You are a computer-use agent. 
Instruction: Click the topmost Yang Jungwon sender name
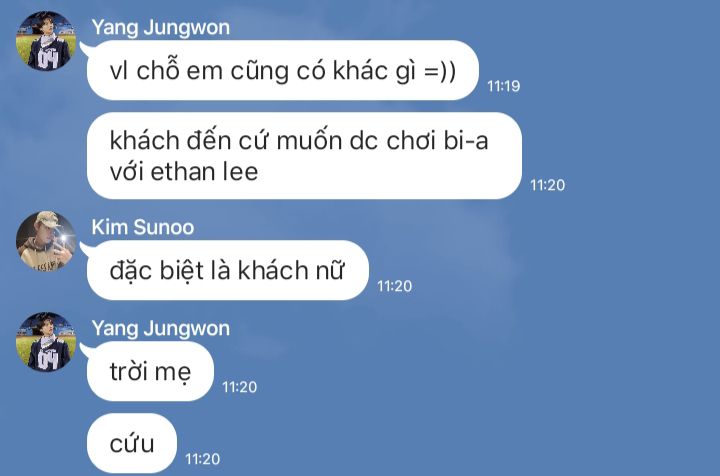[160, 27]
